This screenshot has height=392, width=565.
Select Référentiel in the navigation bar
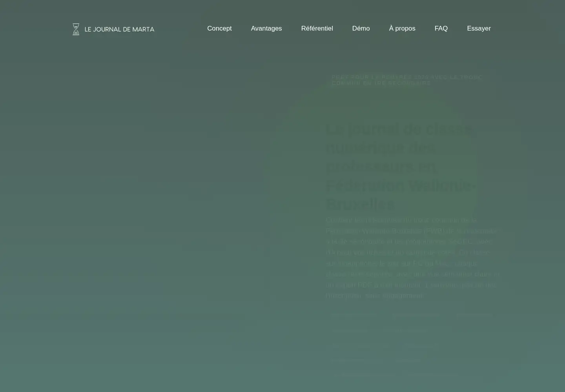tap(317, 28)
